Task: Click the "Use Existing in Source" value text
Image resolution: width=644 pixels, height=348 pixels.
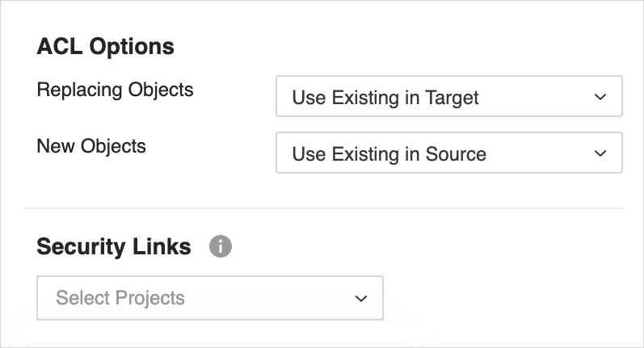Action: tap(389, 154)
